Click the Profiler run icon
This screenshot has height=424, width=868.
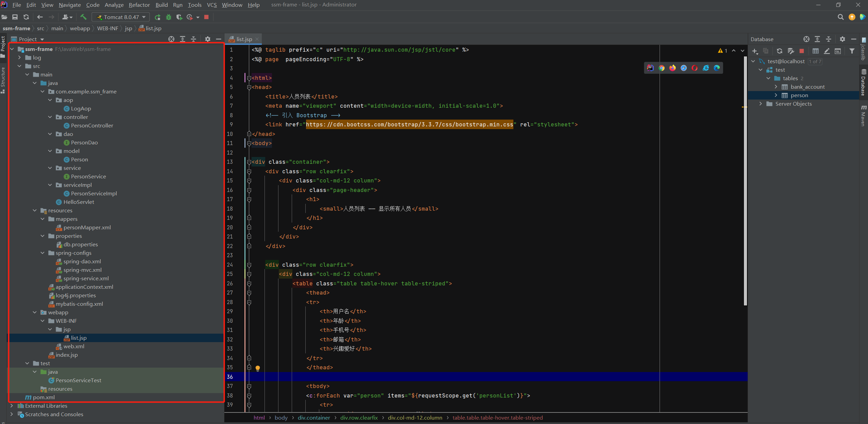pyautogui.click(x=190, y=17)
